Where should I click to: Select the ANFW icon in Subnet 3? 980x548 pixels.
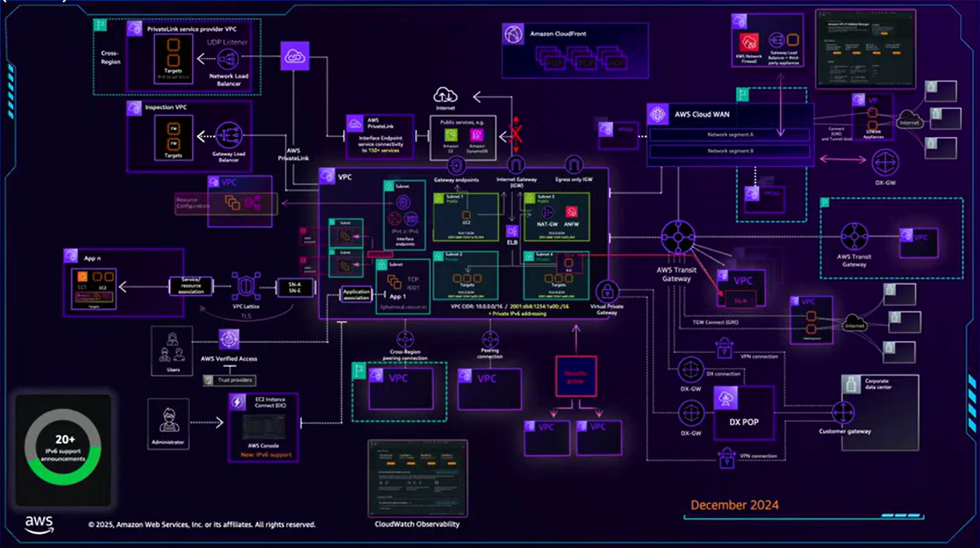point(572,212)
